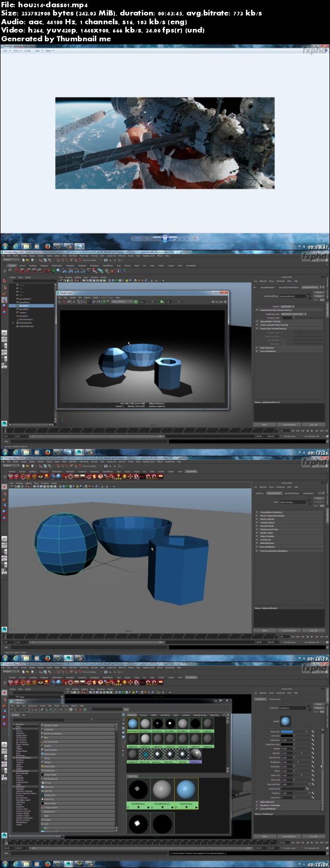Launch Internet Explorer from the Photo Viewer frame taskbar
This screenshot has height=868, width=330.
pos(16,246)
